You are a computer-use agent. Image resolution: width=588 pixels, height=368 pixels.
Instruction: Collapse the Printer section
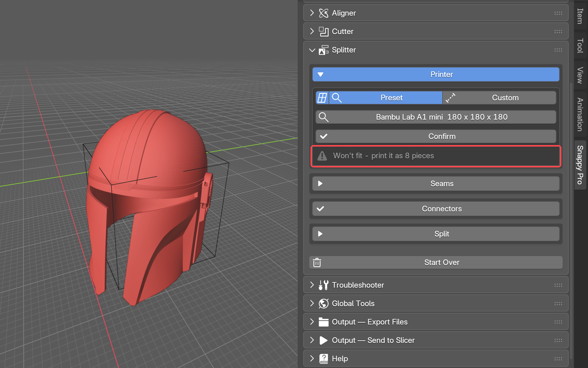[x=436, y=75]
